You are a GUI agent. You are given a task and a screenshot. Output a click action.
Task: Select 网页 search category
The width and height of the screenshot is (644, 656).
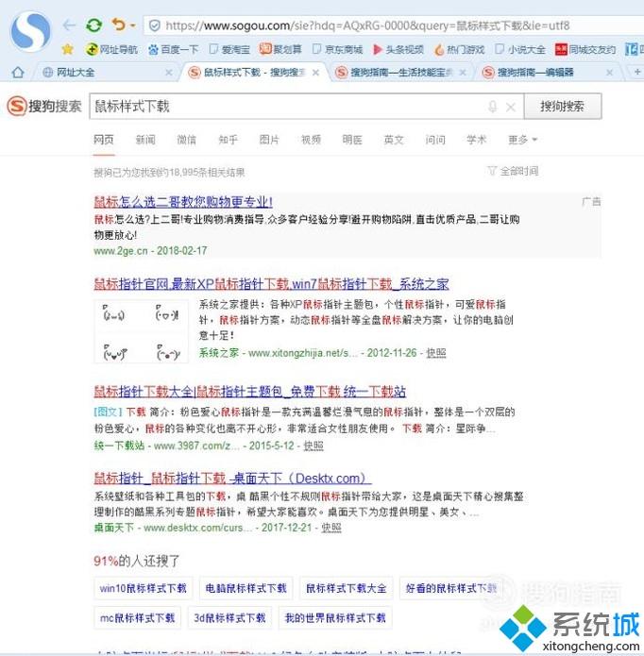(x=103, y=140)
